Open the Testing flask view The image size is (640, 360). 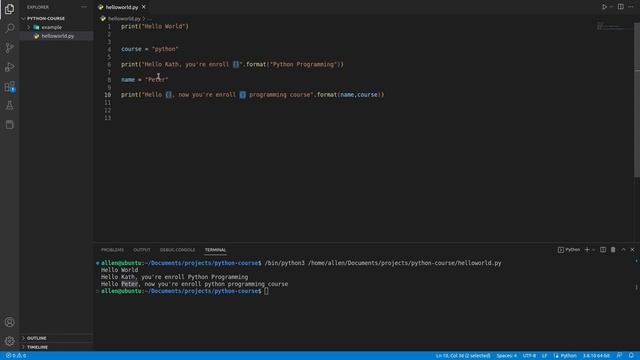pos(9,106)
